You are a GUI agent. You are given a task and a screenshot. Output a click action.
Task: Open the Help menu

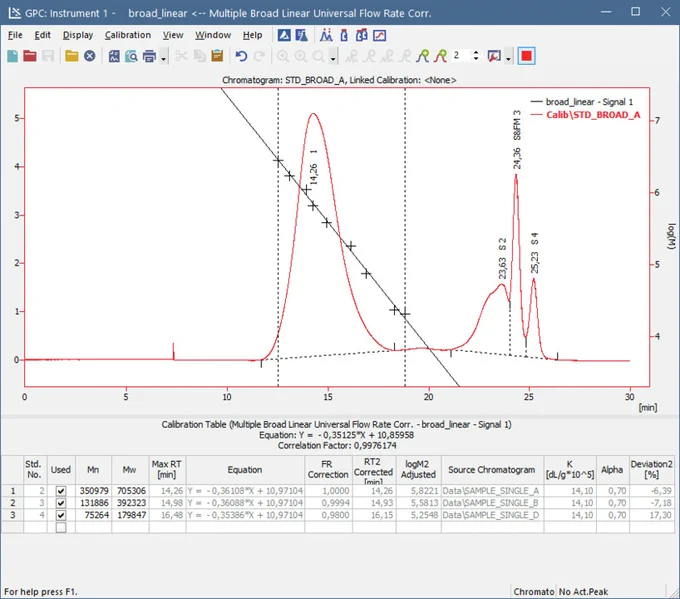coord(252,35)
